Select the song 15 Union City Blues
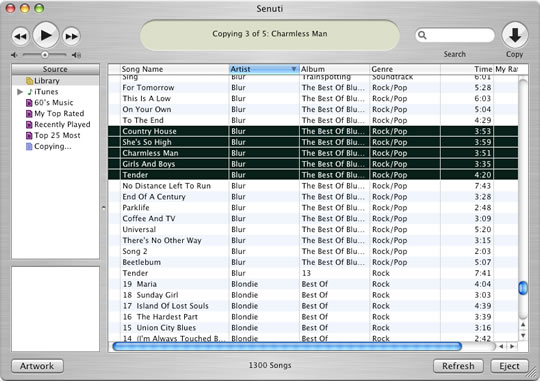Viewport: 540px width, 381px height. pyautogui.click(x=313, y=328)
